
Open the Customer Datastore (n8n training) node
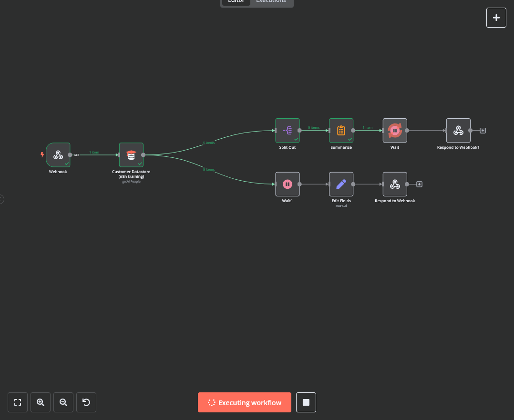(131, 154)
